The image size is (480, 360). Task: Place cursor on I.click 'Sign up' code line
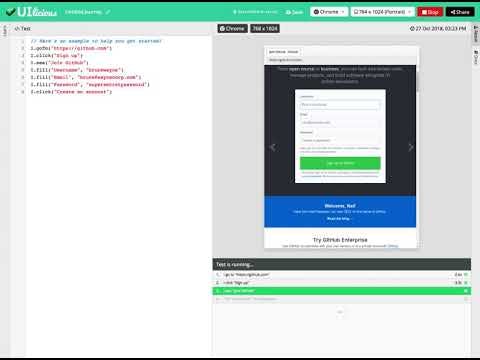coord(57,56)
